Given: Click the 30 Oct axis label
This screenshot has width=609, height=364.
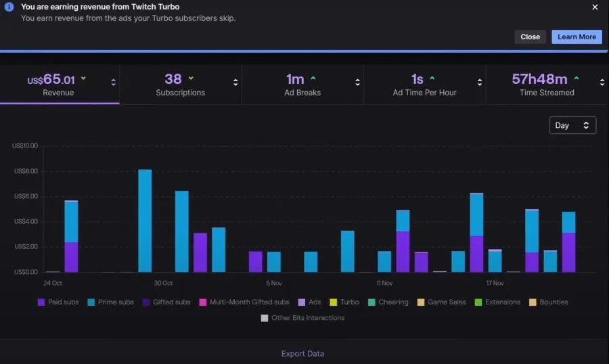Looking at the screenshot, I should point(163,283).
